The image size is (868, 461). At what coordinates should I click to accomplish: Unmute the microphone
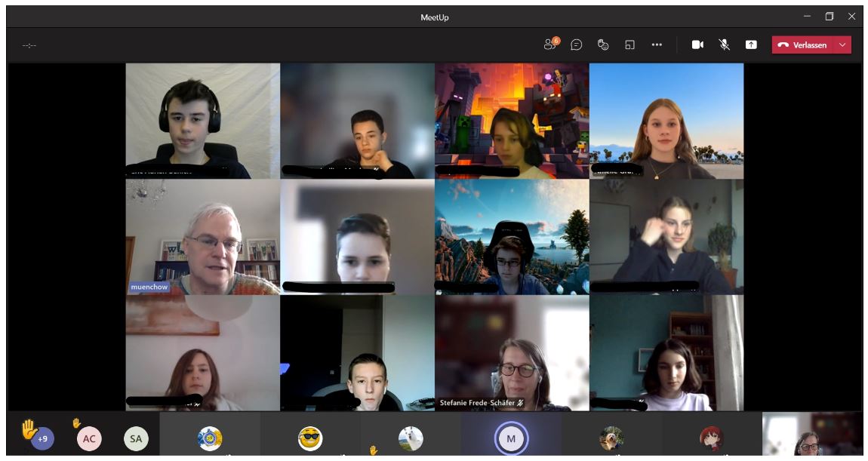[725, 45]
